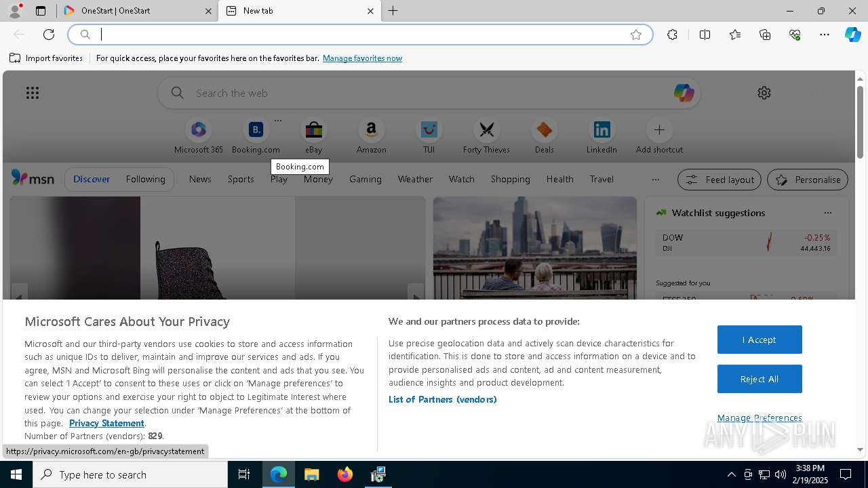Select the Discover feed tab
Image resolution: width=868 pixels, height=488 pixels.
[92, 179]
